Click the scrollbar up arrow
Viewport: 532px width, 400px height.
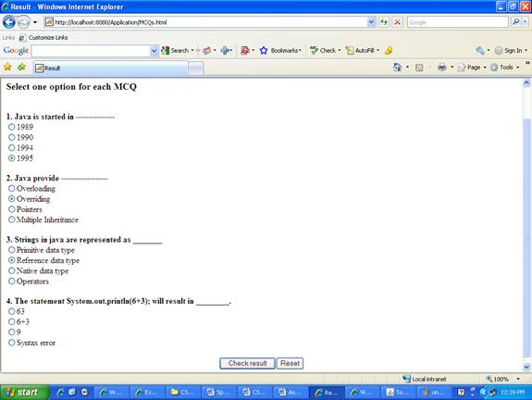click(x=526, y=82)
